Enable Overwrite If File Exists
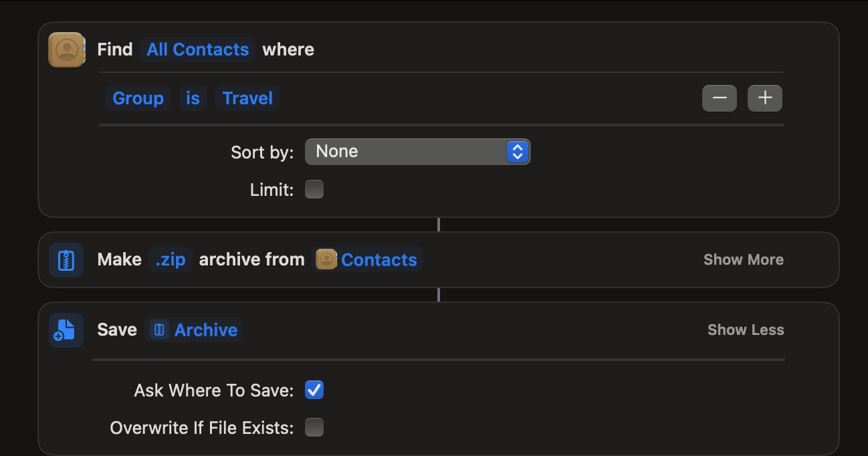The width and height of the screenshot is (868, 456). (x=314, y=427)
